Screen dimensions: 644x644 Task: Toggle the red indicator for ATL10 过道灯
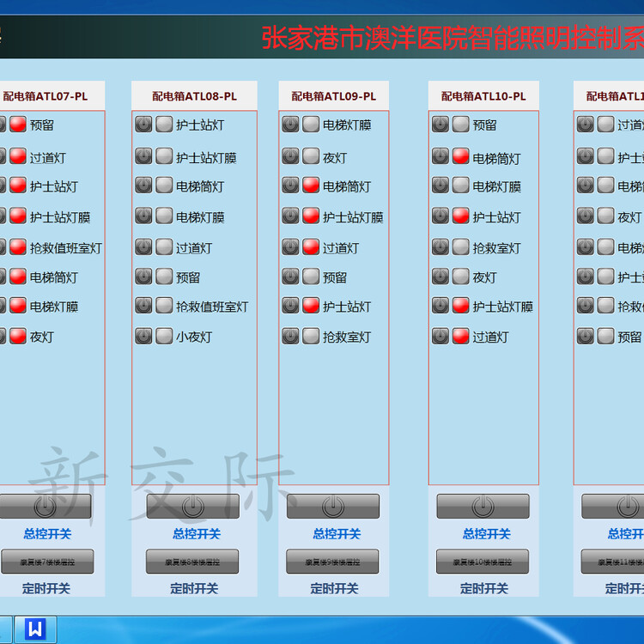tap(461, 336)
